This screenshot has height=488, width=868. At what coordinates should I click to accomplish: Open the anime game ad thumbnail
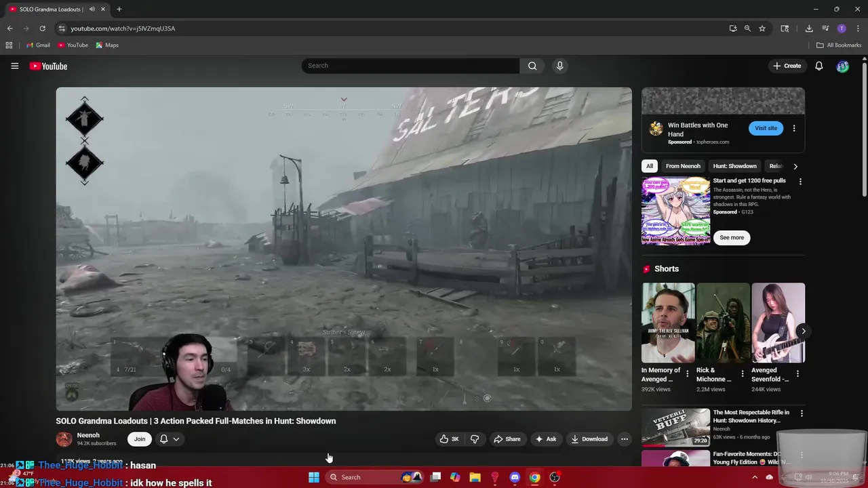(676, 211)
